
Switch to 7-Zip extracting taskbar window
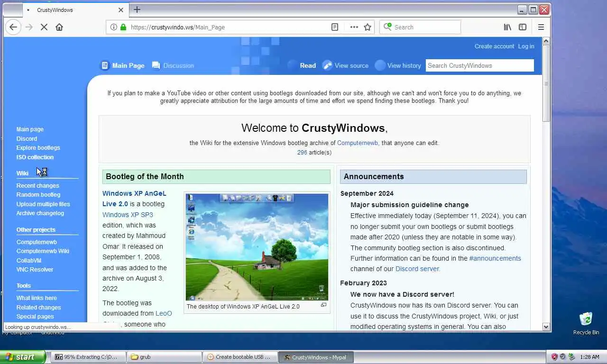[88, 357]
